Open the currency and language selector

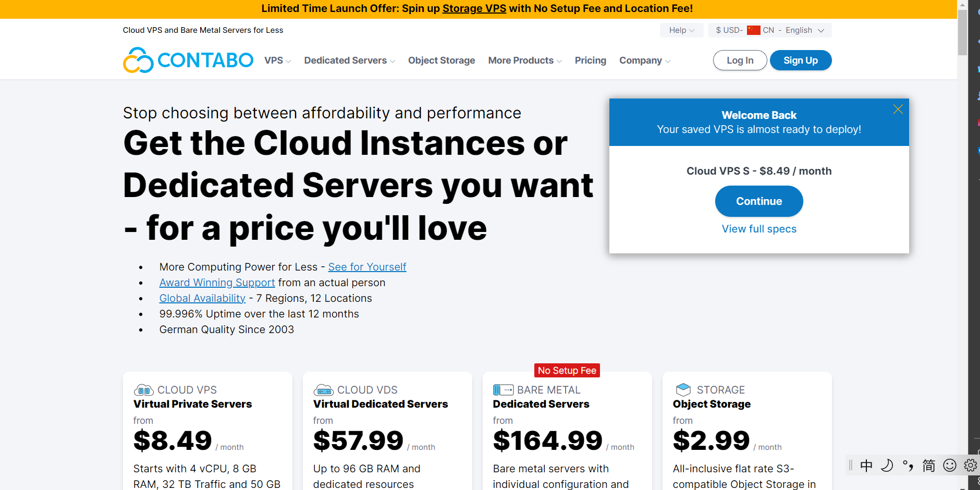point(770,30)
